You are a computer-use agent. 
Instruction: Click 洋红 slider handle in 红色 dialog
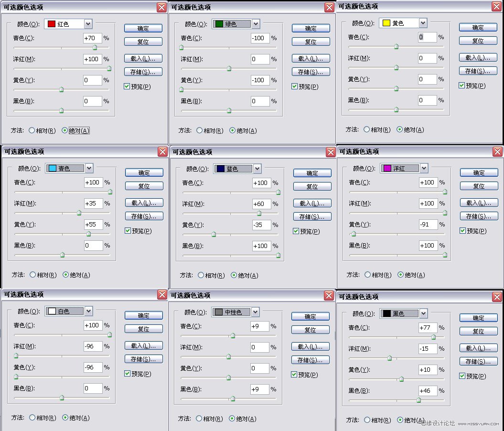[x=109, y=68]
